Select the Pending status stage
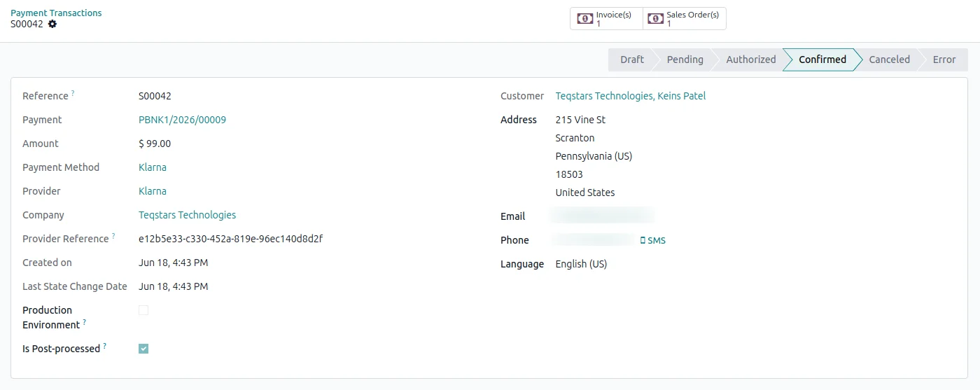The height and width of the screenshot is (390, 980). [685, 60]
